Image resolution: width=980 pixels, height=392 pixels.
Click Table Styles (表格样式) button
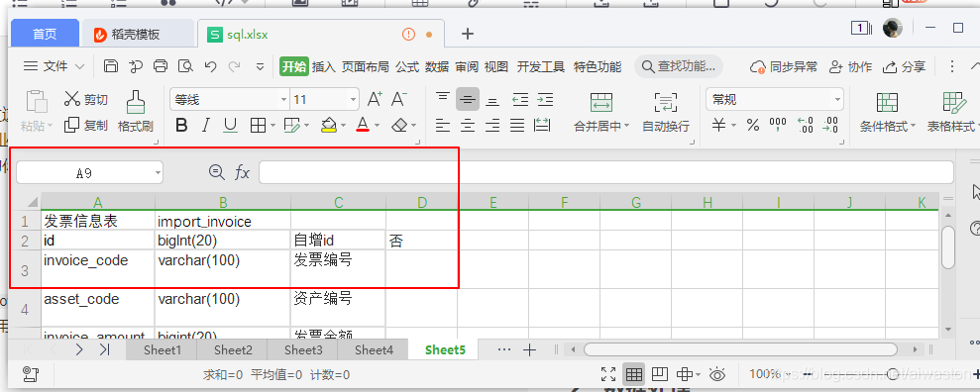pyautogui.click(x=952, y=113)
